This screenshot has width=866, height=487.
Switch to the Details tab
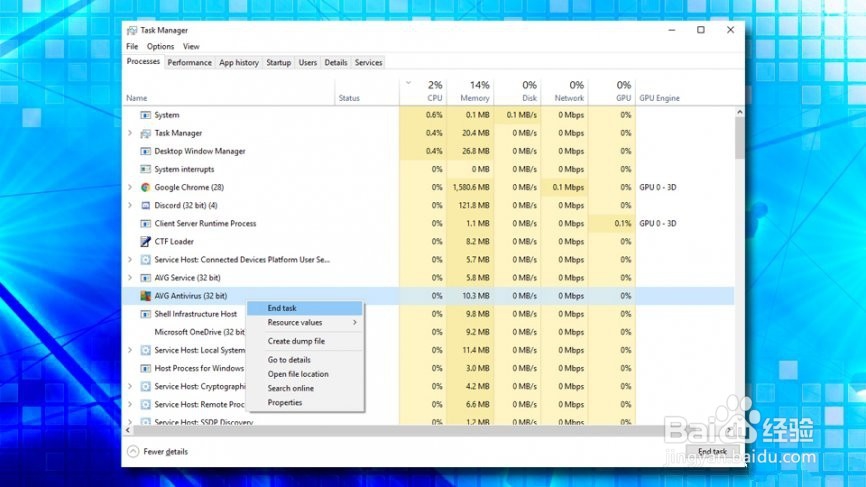(x=336, y=62)
